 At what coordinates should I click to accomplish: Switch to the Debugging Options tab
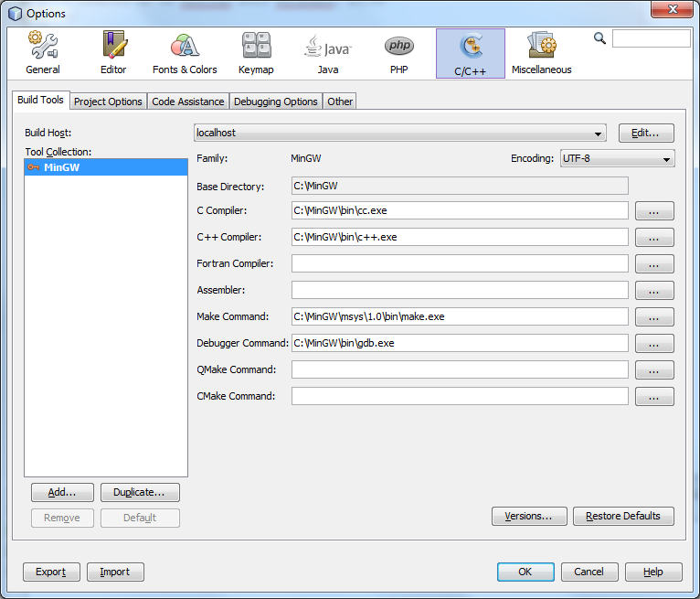tap(276, 102)
